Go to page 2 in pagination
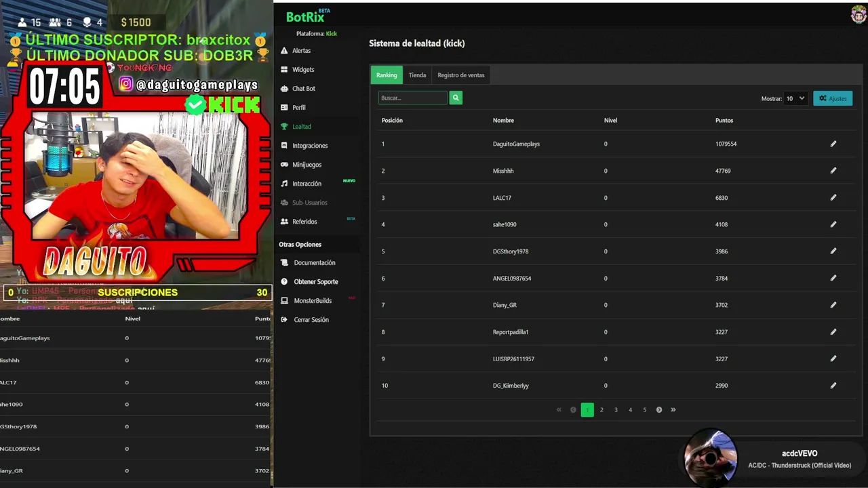 click(x=601, y=409)
